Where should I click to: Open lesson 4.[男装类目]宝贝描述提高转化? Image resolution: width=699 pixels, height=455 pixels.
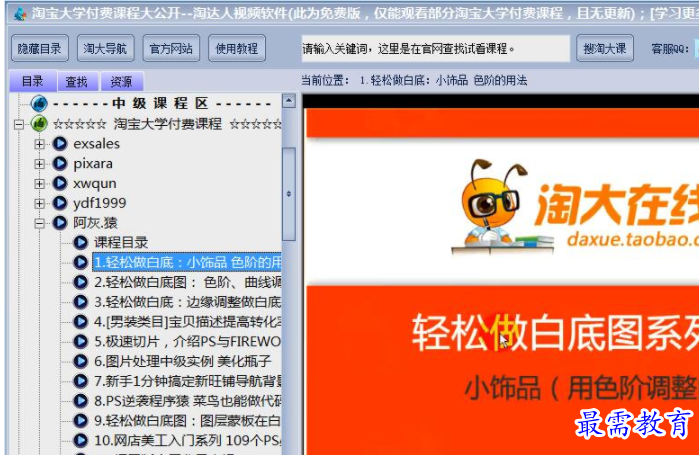[188, 322]
